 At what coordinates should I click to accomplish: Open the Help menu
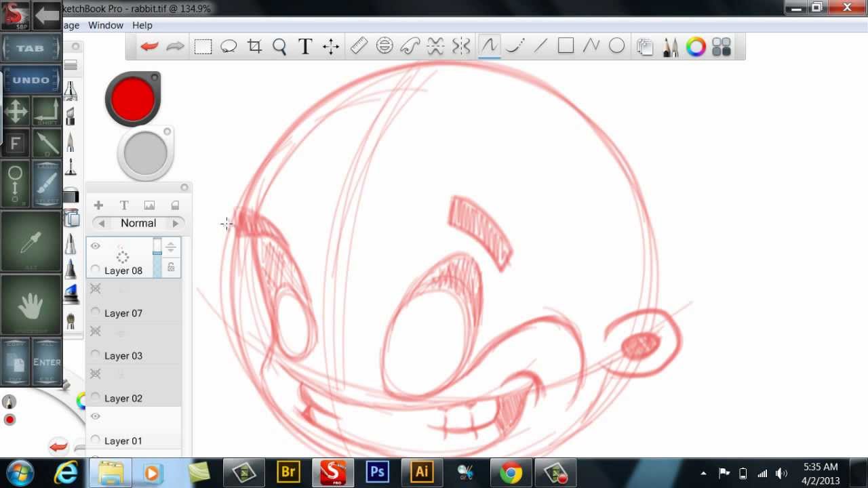pyautogui.click(x=142, y=25)
